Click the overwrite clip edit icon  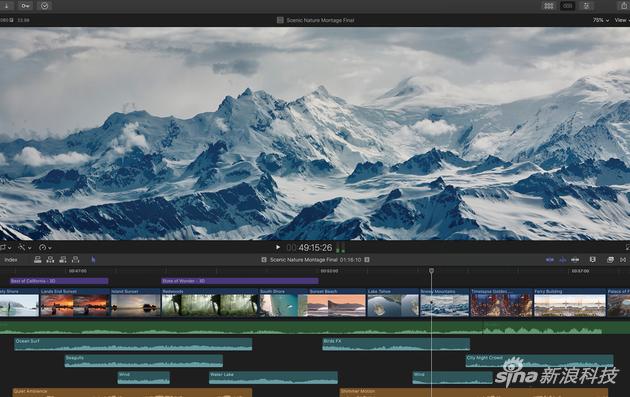(75, 260)
